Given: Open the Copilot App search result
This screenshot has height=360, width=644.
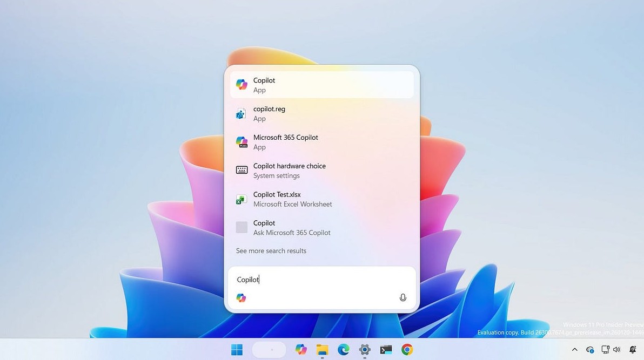Looking at the screenshot, I should (x=321, y=85).
